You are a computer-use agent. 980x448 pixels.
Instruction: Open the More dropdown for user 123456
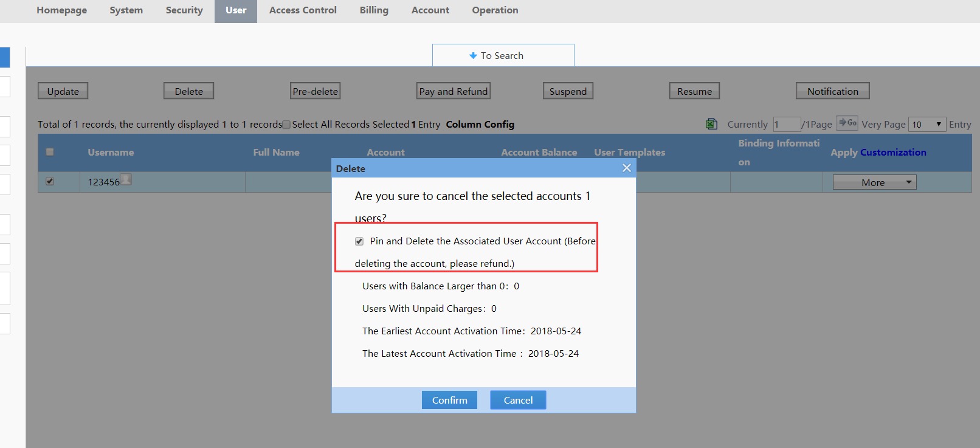[874, 182]
